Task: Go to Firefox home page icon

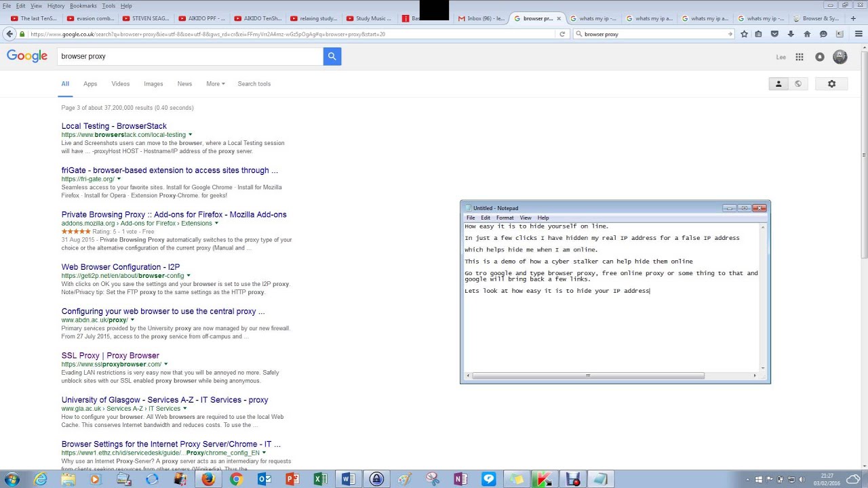Action: 807,34
